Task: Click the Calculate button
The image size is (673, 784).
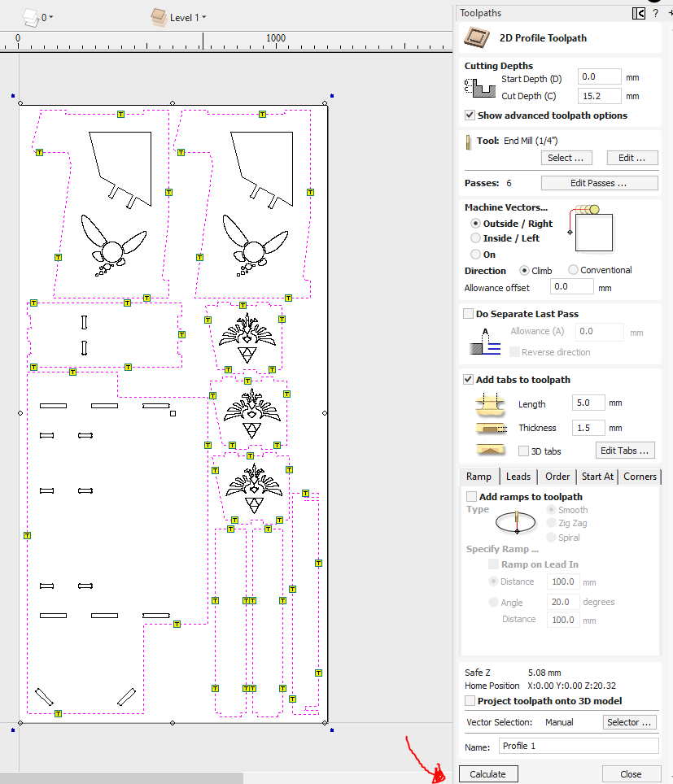Action: pyautogui.click(x=487, y=774)
